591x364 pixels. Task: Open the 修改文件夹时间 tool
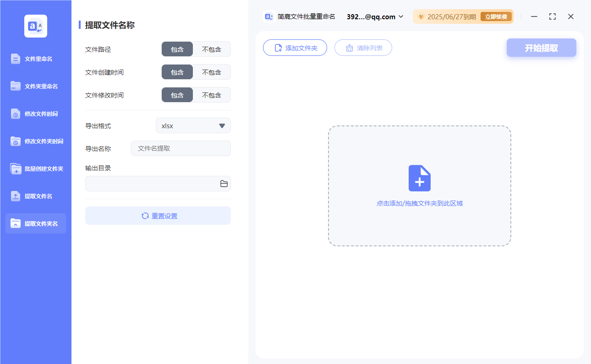tap(35, 141)
